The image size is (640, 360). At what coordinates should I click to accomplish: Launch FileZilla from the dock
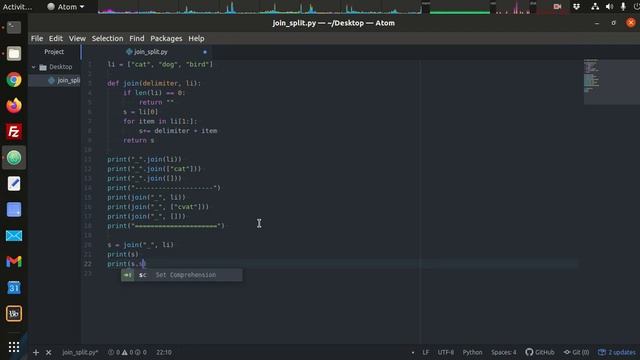pyautogui.click(x=14, y=131)
